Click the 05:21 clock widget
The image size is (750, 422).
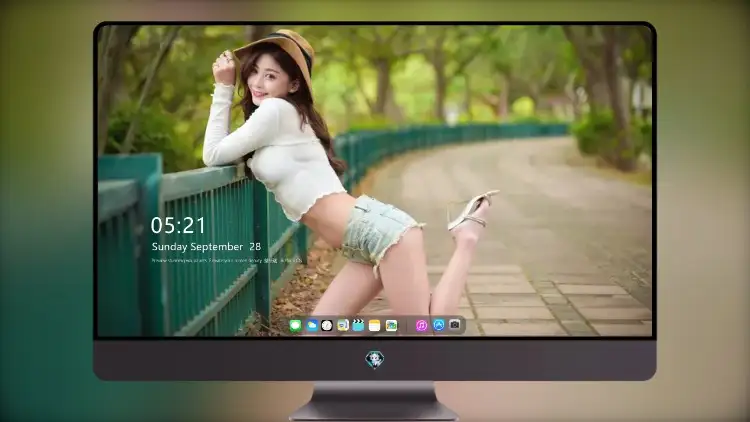178,225
